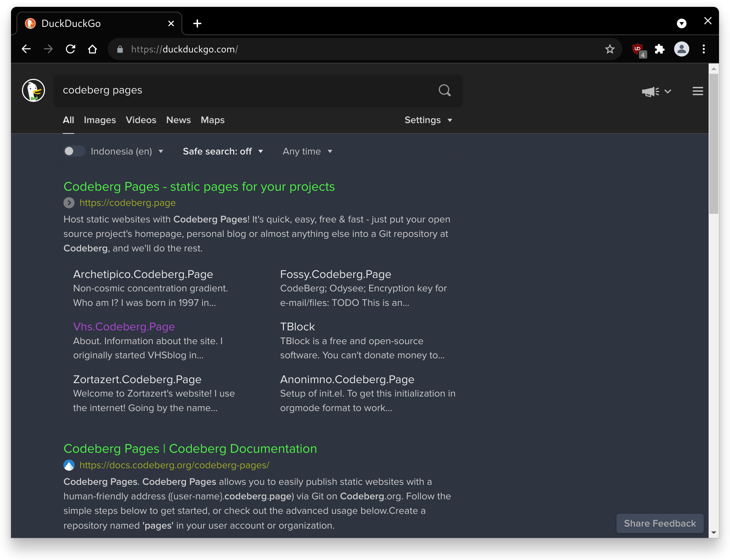Image resolution: width=730 pixels, height=560 pixels.
Task: Open the browser three-dot menu
Action: [x=704, y=49]
